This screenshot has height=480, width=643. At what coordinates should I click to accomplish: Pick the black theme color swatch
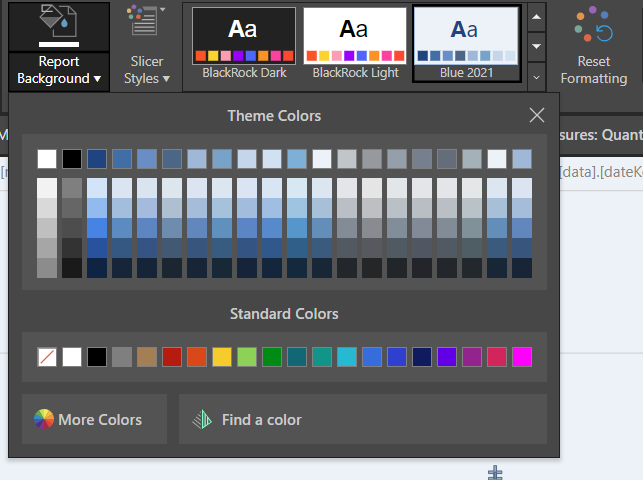pyautogui.click(x=72, y=159)
